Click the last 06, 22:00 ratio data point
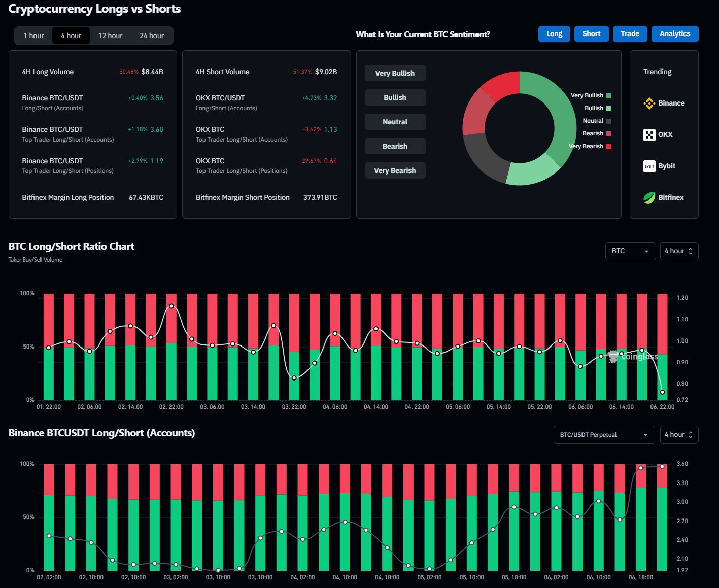The width and height of the screenshot is (719, 588). pos(662,392)
